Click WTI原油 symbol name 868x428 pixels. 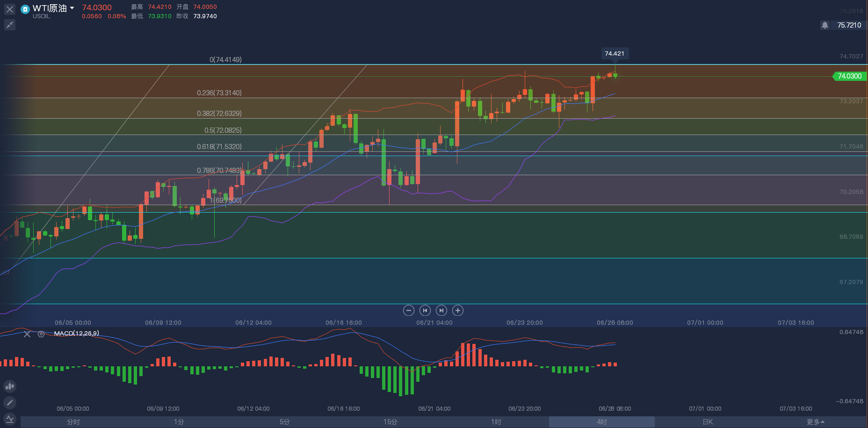[50, 8]
